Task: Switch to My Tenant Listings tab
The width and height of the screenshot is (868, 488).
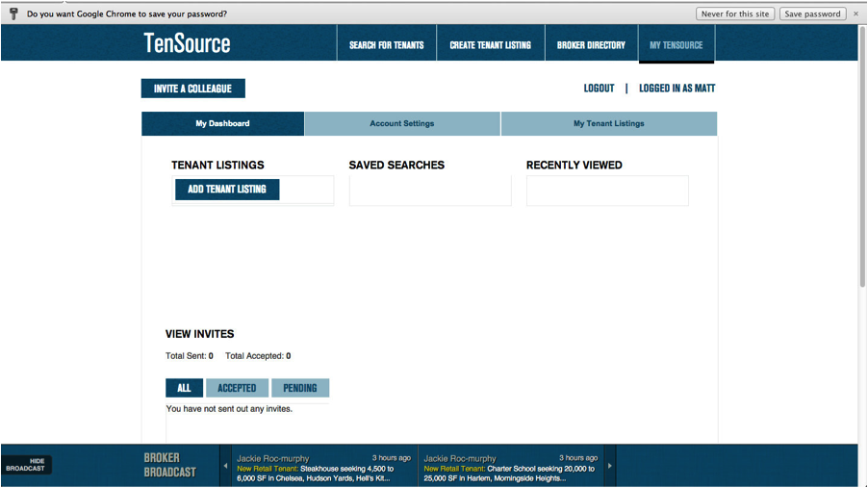Action: 609,123
